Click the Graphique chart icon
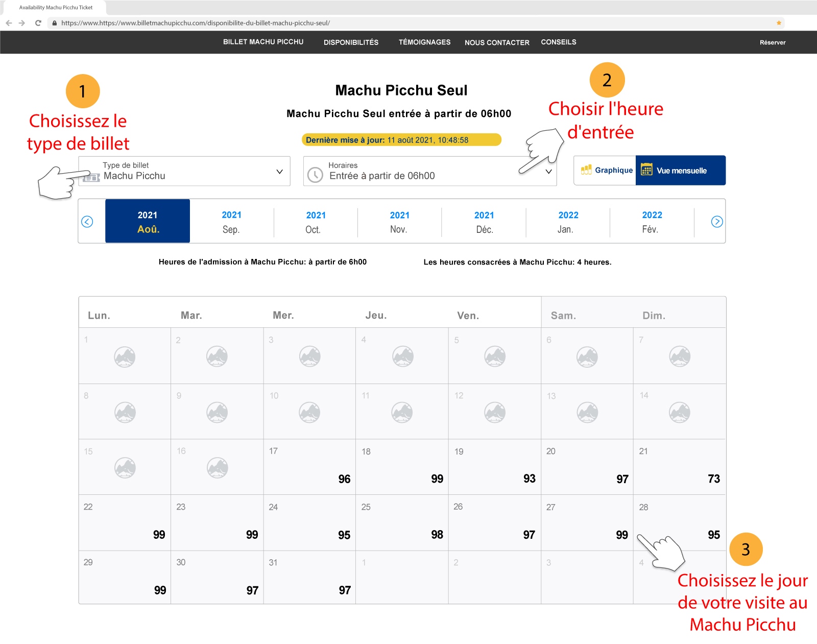 (587, 170)
